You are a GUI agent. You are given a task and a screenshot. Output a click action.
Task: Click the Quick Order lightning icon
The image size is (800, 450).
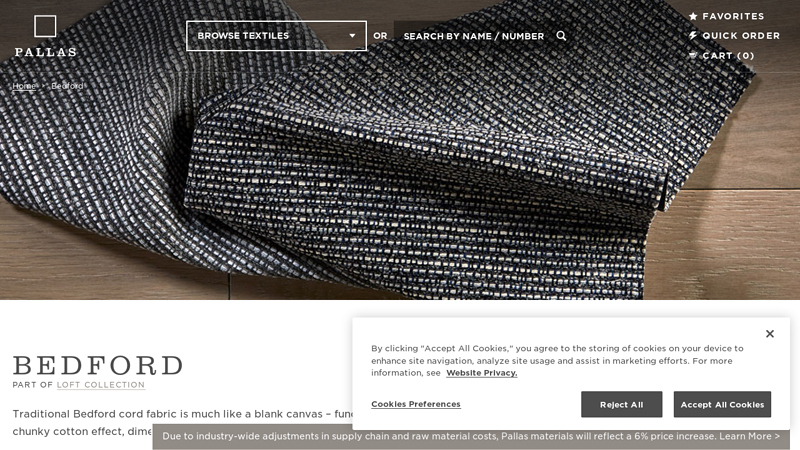tap(693, 36)
